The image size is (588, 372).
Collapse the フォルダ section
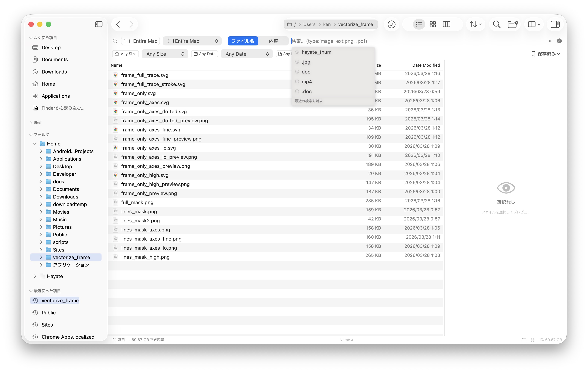31,134
